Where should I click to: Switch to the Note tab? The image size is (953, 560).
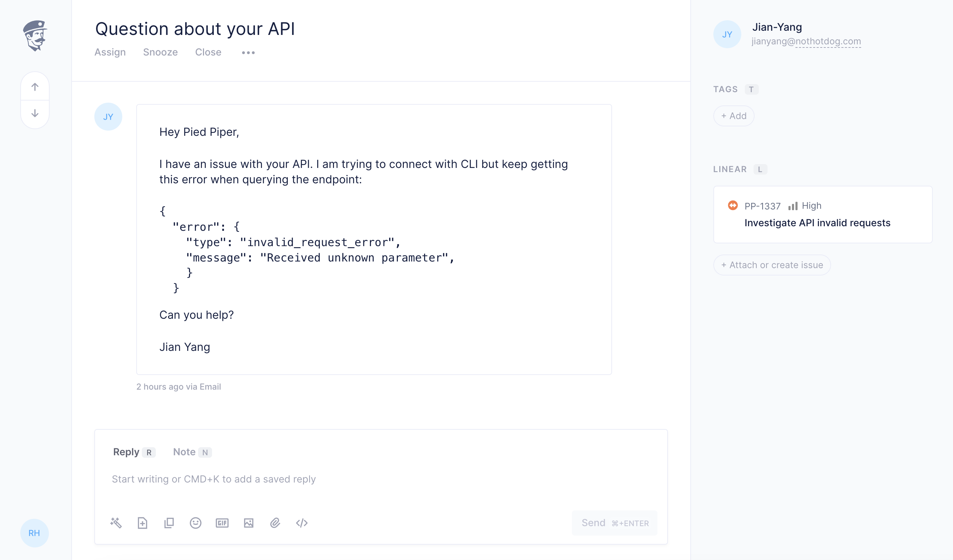pyautogui.click(x=184, y=452)
